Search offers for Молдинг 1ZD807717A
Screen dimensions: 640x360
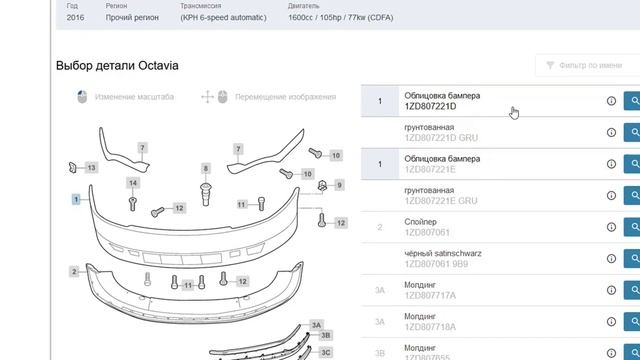click(x=632, y=290)
